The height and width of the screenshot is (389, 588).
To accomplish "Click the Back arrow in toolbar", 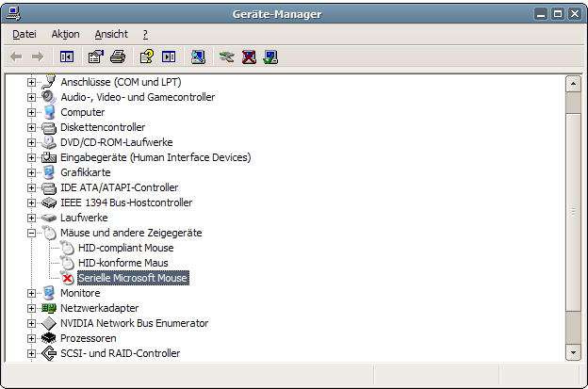I will [16, 57].
